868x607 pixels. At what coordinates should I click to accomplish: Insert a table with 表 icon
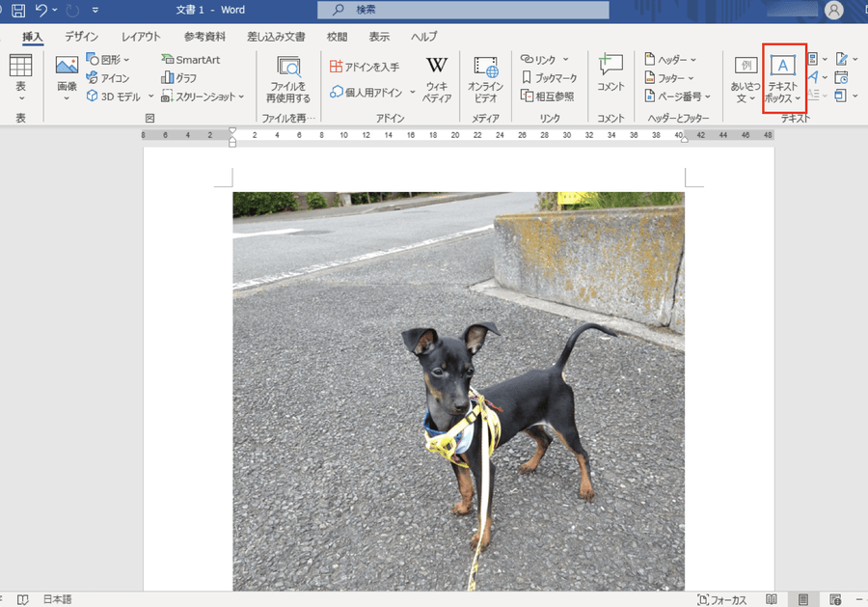[20, 77]
